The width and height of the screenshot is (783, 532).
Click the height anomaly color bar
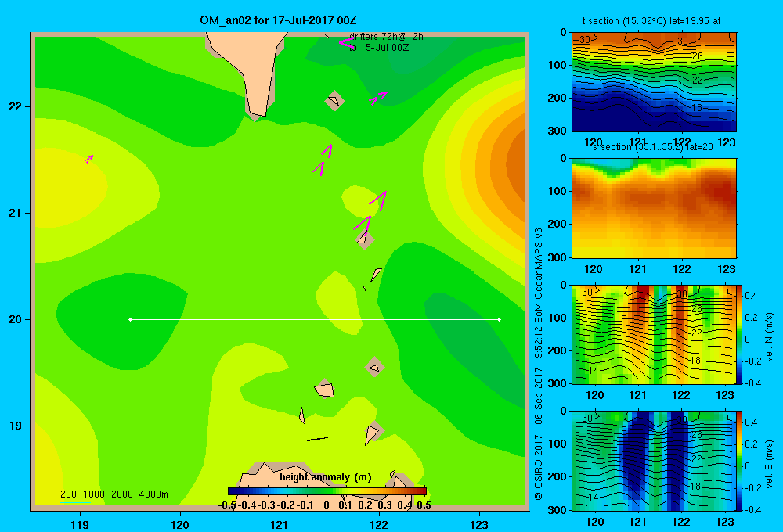(x=327, y=491)
